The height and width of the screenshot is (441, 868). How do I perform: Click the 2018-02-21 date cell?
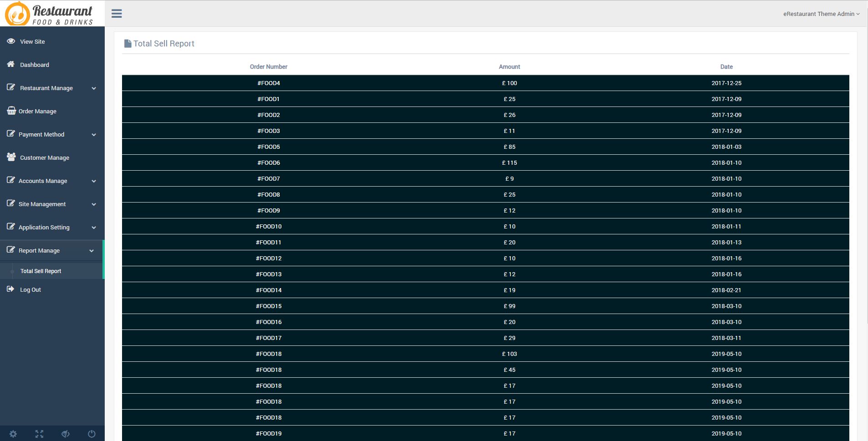726,290
